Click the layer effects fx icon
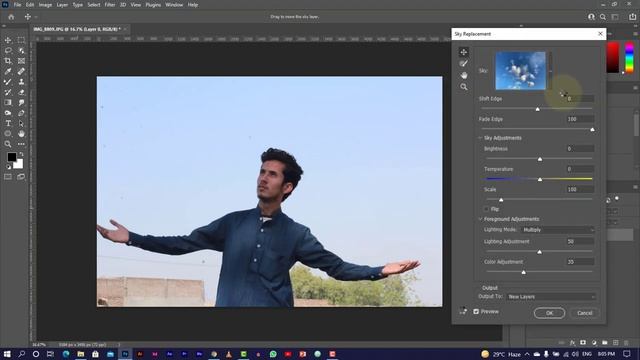This screenshot has height=360, width=640. (x=572, y=343)
